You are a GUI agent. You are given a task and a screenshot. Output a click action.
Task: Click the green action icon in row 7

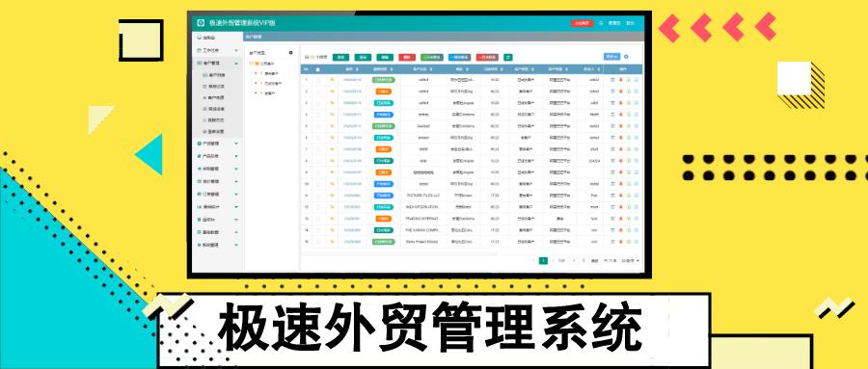(x=628, y=148)
